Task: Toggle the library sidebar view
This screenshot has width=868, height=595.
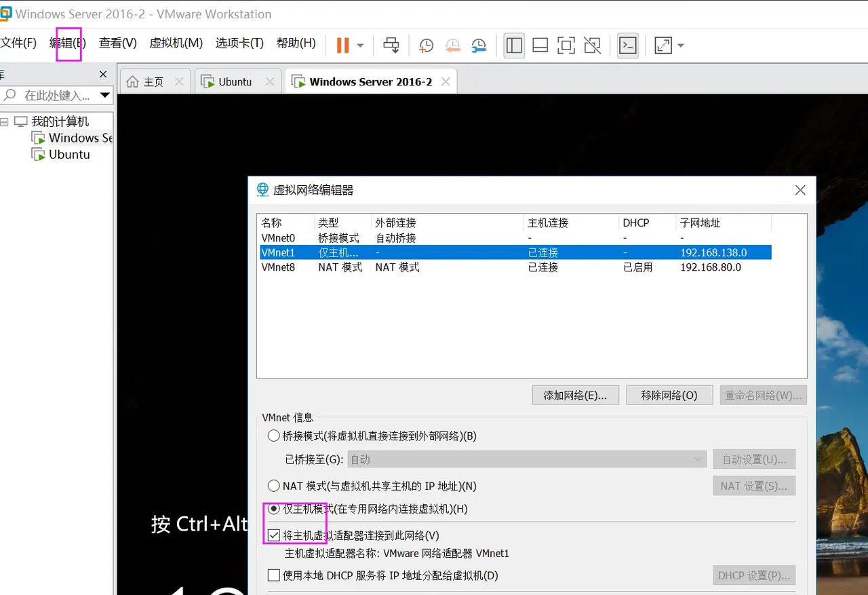Action: point(514,45)
